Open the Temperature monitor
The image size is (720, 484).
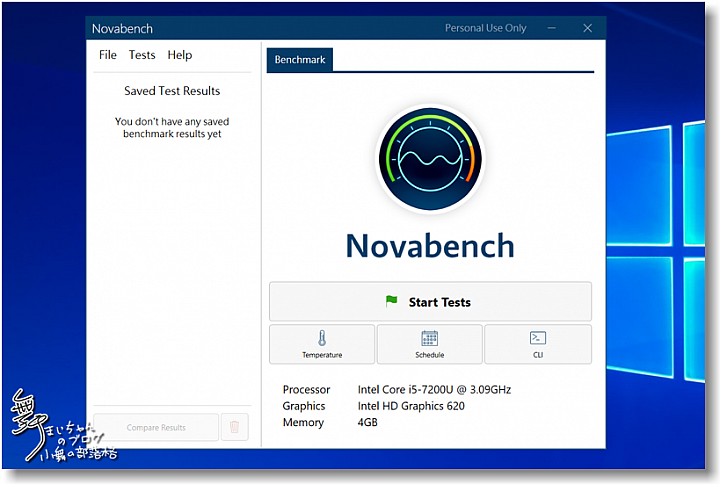click(322, 344)
